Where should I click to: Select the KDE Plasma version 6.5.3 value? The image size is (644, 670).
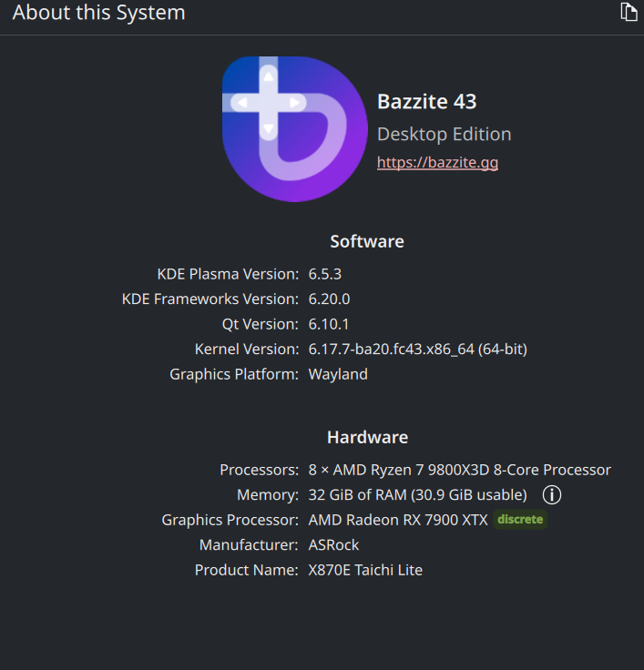(325, 274)
